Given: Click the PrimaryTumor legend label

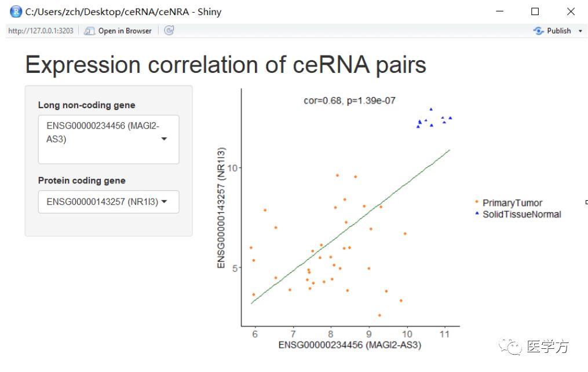Looking at the screenshot, I should pos(512,202).
